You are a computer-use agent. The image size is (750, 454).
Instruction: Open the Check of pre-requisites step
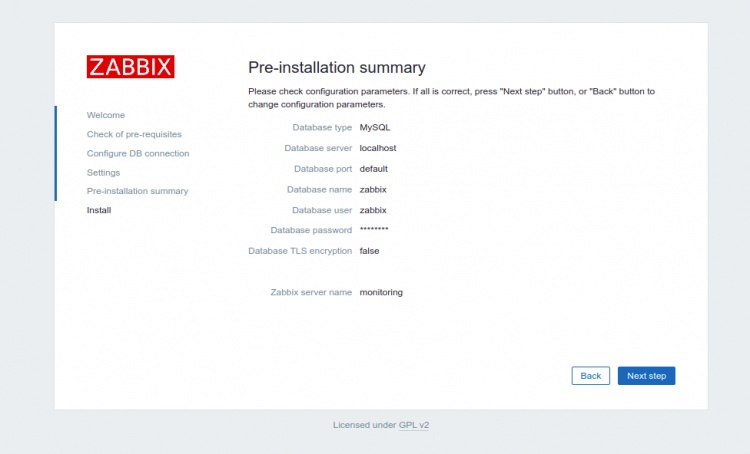(134, 134)
